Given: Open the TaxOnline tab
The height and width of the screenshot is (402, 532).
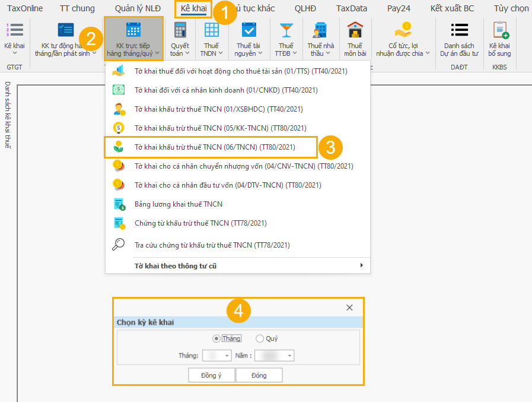Looking at the screenshot, I should click(x=25, y=8).
